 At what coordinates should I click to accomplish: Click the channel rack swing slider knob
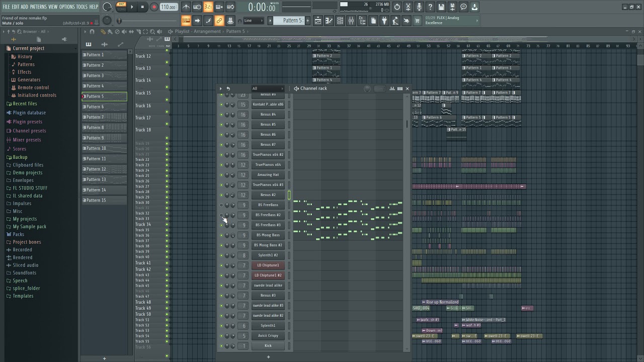(367, 89)
